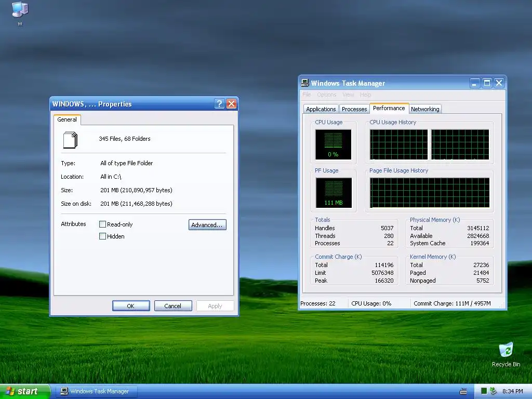Click Physical Memory Total 3145112

pos(478,229)
